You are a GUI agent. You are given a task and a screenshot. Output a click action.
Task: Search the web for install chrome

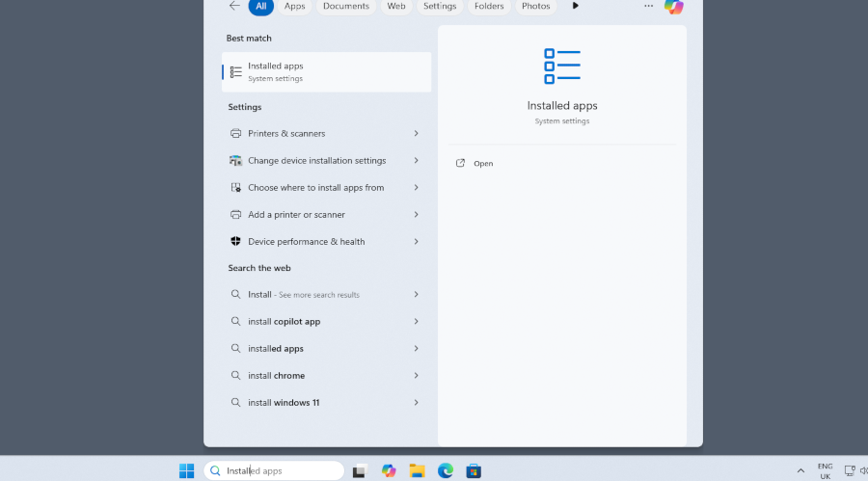pyautogui.click(x=327, y=375)
